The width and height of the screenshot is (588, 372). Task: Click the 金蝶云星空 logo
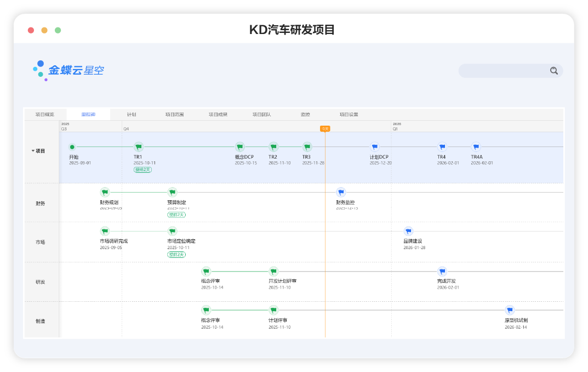pos(70,70)
